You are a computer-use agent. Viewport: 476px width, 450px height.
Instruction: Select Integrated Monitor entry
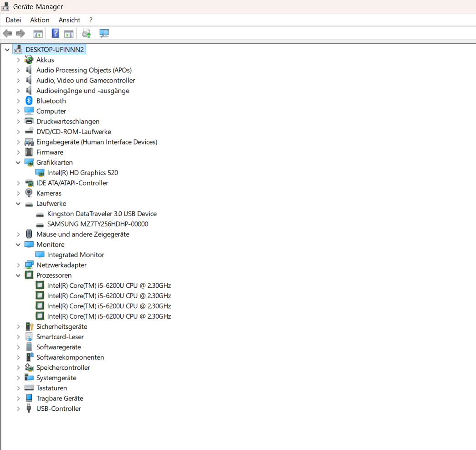pos(76,254)
